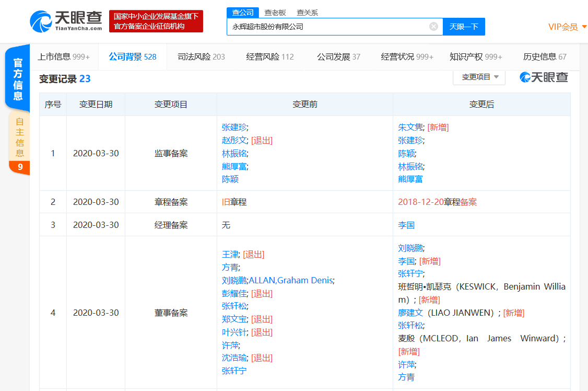Screen dimensions: 588x391
Task: Open the 知识产权 tab
Action: click(x=476, y=57)
